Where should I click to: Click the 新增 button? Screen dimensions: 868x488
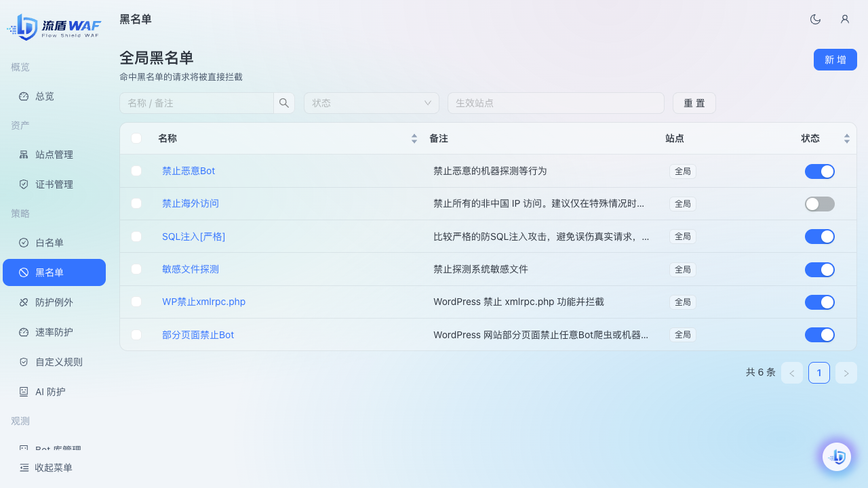pyautogui.click(x=835, y=60)
